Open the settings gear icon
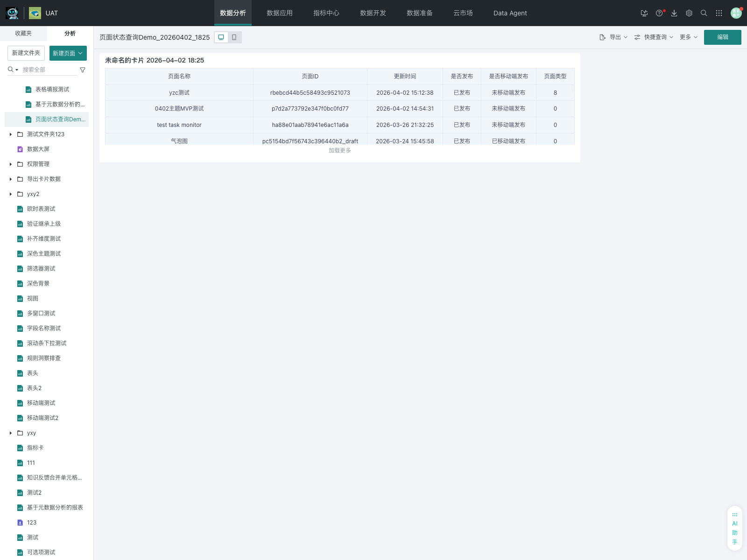 tap(689, 13)
